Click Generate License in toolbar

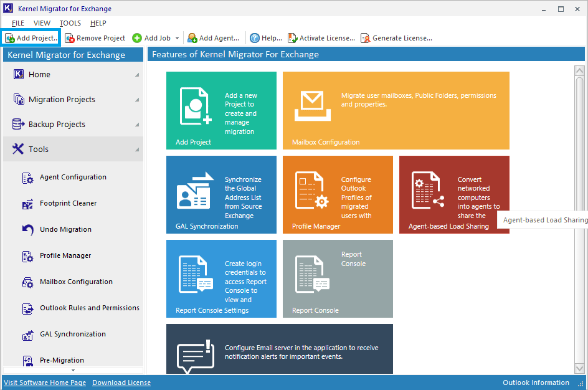(396, 38)
